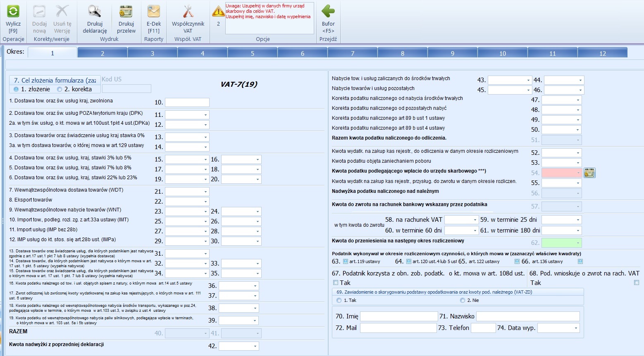Screen dimensions: 644x356
Task: Check box 66 art. 136 ustawy
Action: point(580,261)
